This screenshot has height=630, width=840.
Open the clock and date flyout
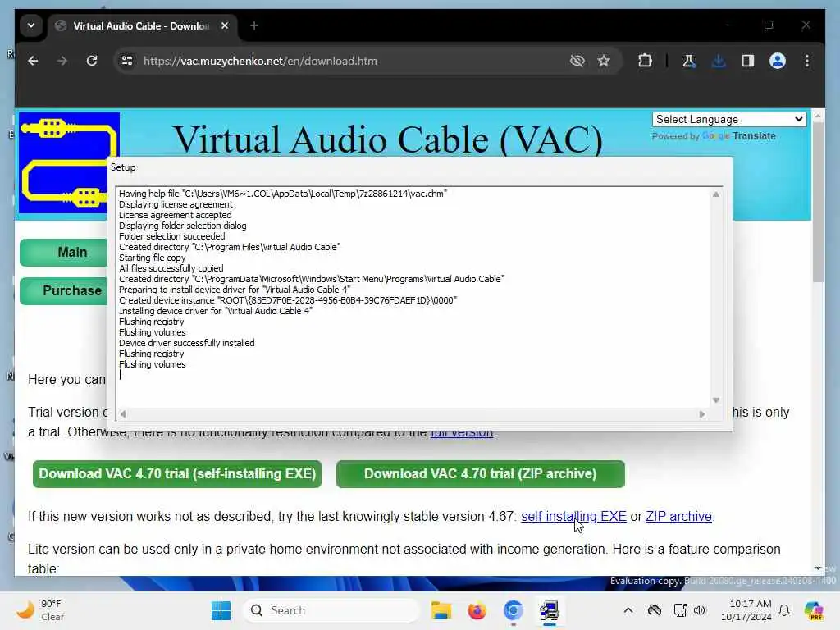(x=746, y=610)
